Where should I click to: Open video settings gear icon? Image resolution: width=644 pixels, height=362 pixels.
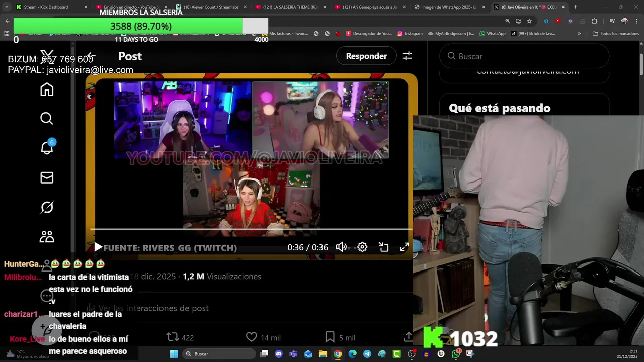[362, 247]
